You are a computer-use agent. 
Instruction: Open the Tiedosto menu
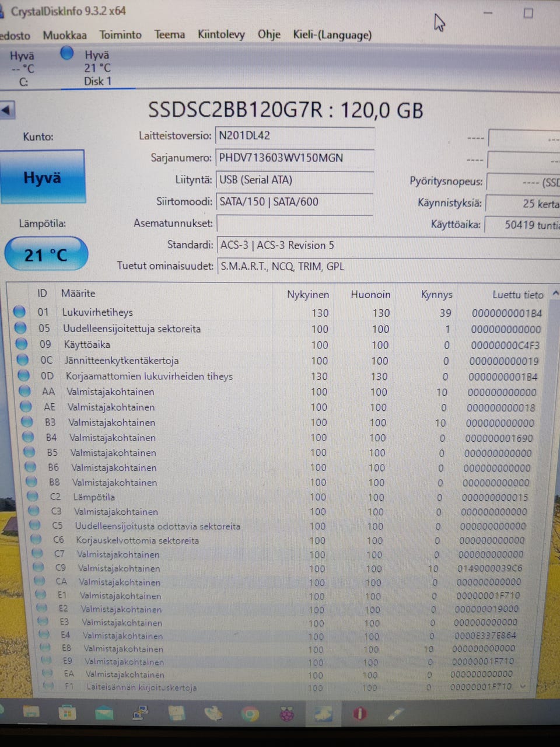[x=15, y=36]
